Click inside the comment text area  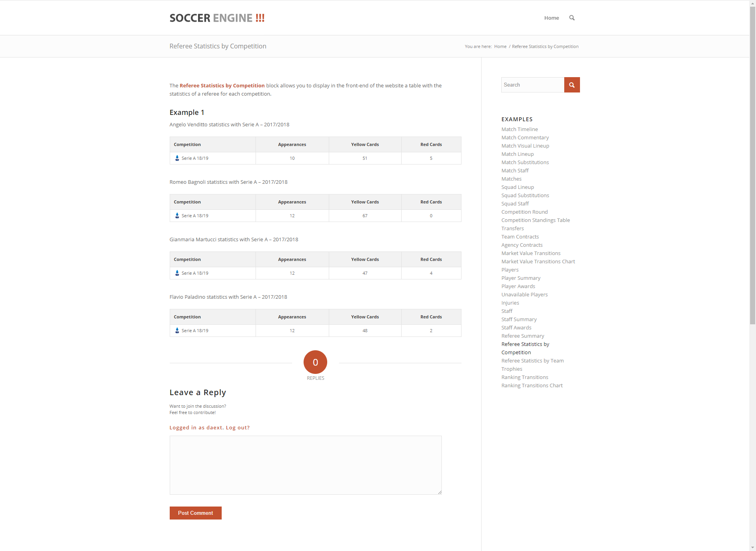point(305,465)
